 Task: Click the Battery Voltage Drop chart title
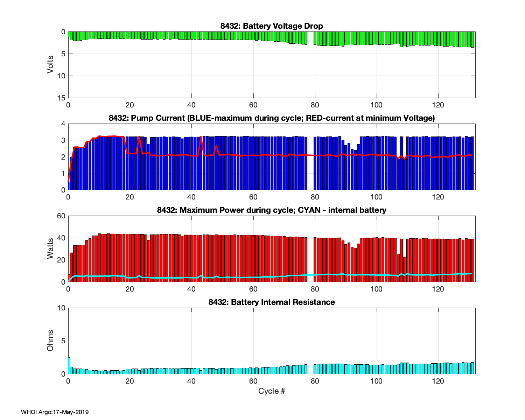(x=272, y=26)
